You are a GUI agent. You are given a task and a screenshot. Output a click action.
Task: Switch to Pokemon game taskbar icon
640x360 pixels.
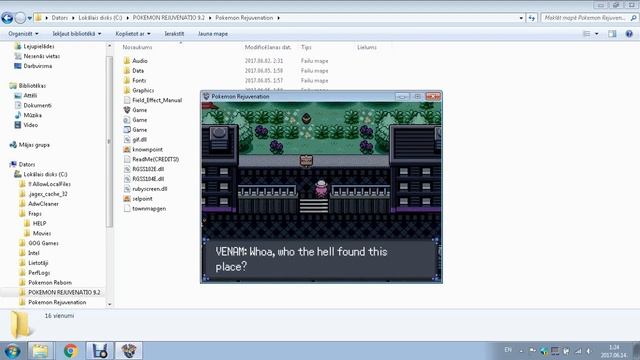point(129,351)
